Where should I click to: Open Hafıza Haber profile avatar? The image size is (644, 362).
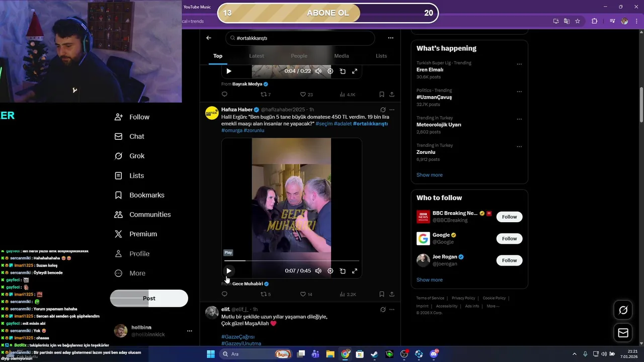click(x=212, y=113)
